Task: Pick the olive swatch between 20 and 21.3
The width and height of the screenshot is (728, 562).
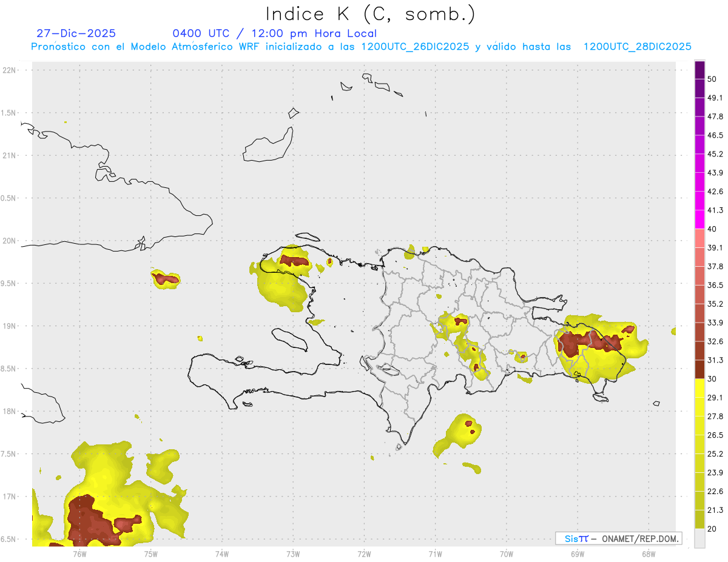Action: (x=700, y=520)
